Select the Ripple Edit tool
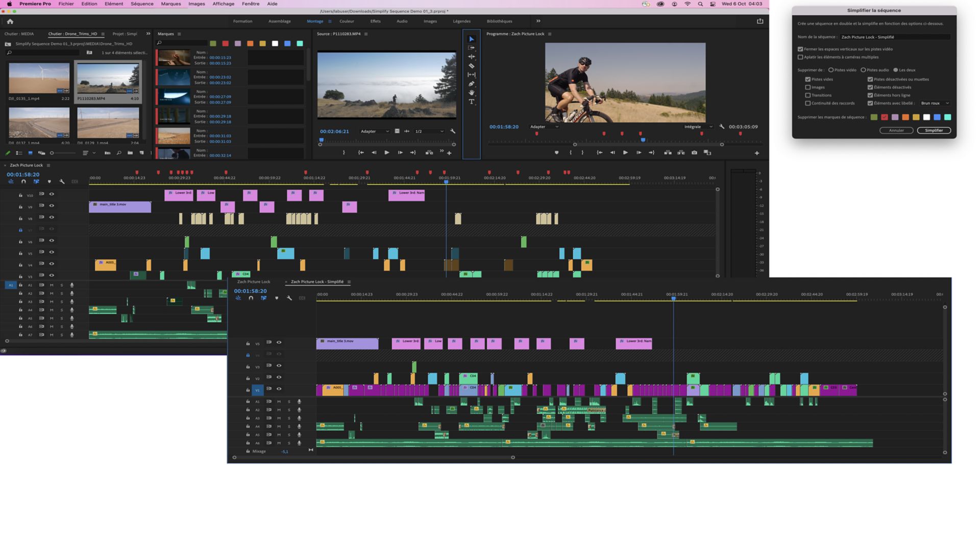The image size is (980, 534). tap(472, 57)
